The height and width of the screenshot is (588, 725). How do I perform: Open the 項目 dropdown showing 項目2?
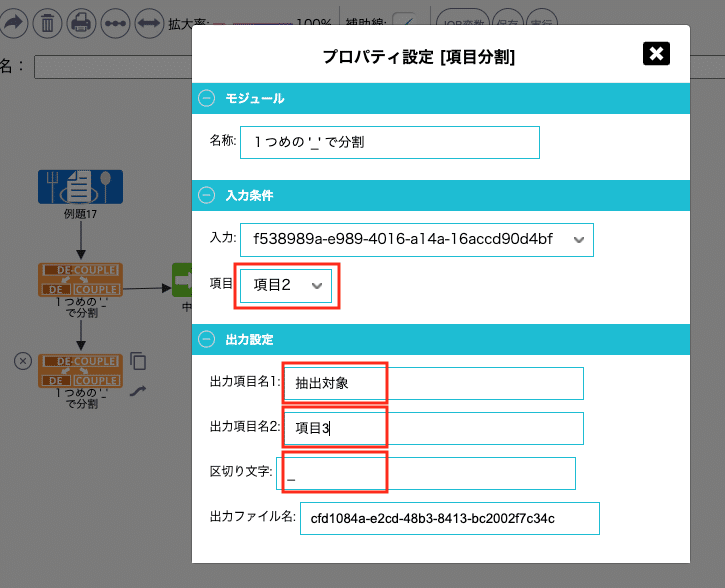click(x=286, y=286)
